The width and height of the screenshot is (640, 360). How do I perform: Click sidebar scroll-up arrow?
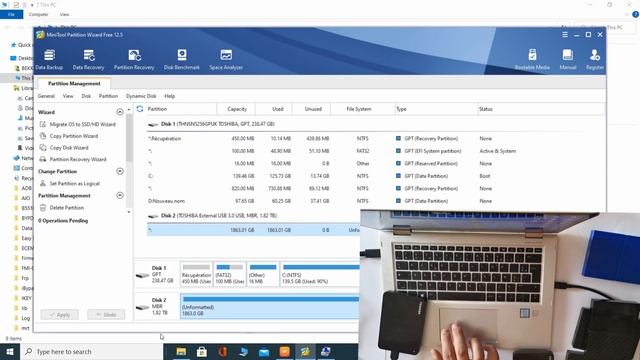click(x=129, y=110)
